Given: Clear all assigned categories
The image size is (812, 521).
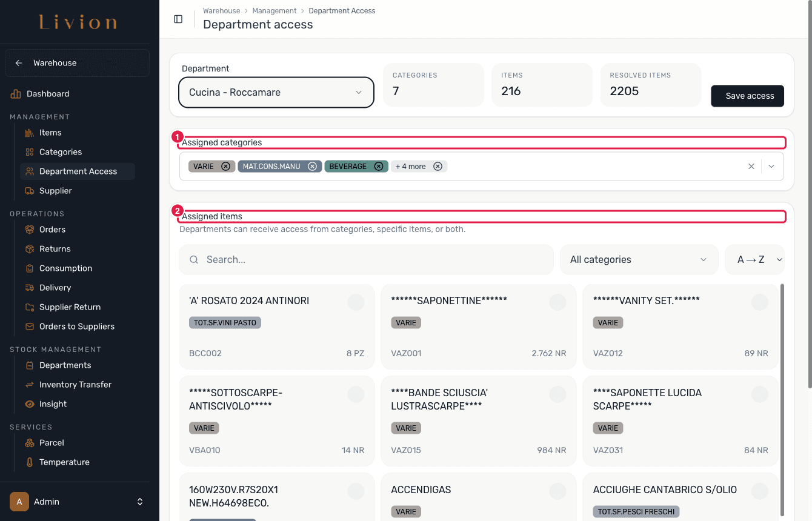Looking at the screenshot, I should (x=751, y=167).
